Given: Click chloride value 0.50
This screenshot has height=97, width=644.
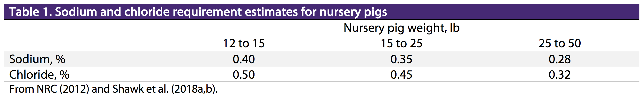Looking at the screenshot, I should pos(244,75).
